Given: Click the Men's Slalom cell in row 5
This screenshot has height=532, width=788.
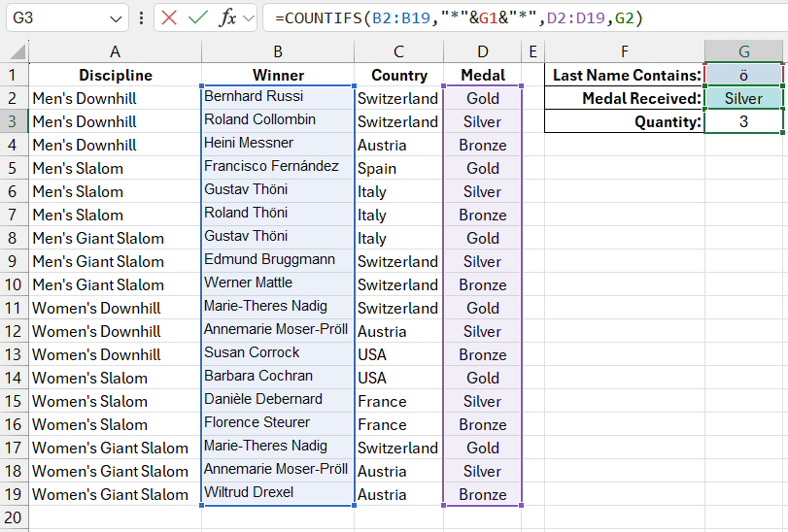Looking at the screenshot, I should pyautogui.click(x=115, y=168).
